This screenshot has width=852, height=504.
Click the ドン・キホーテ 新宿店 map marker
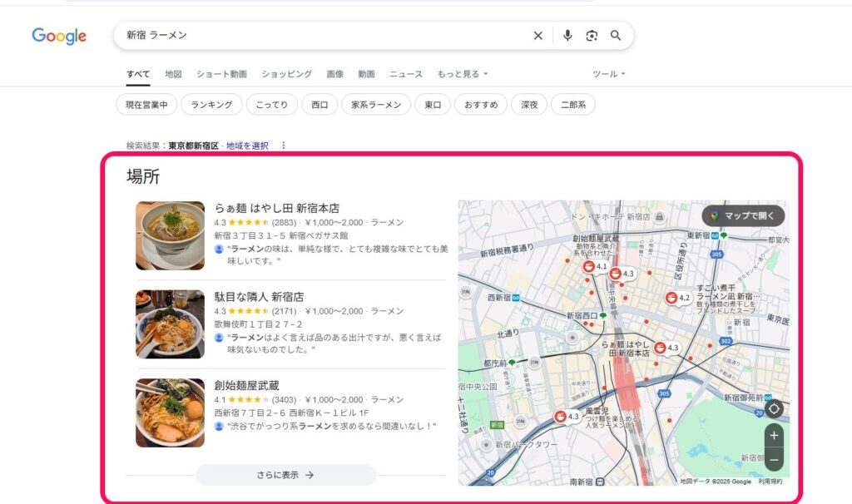[x=659, y=217]
